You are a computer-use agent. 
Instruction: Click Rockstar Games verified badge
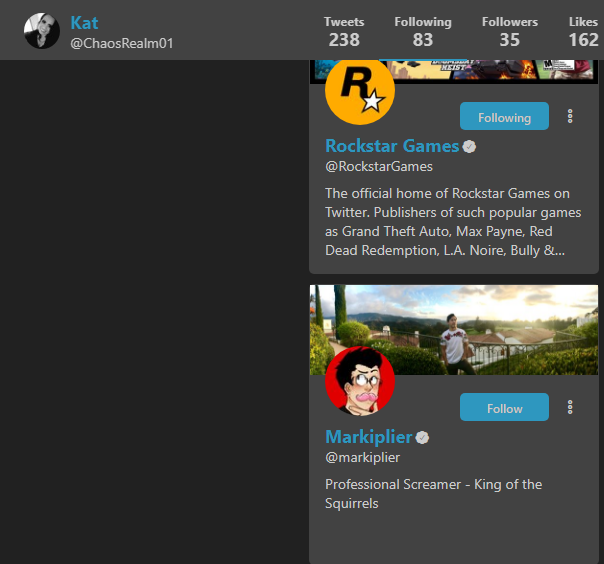tap(469, 147)
